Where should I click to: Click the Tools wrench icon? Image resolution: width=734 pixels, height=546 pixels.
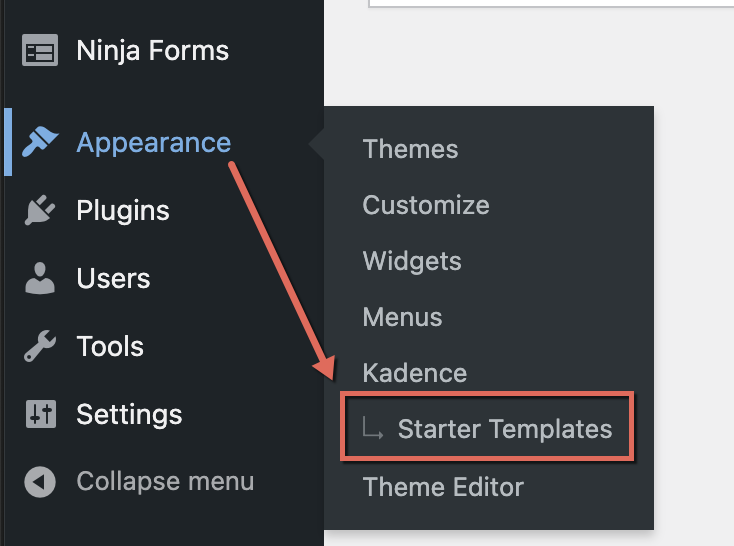point(40,347)
